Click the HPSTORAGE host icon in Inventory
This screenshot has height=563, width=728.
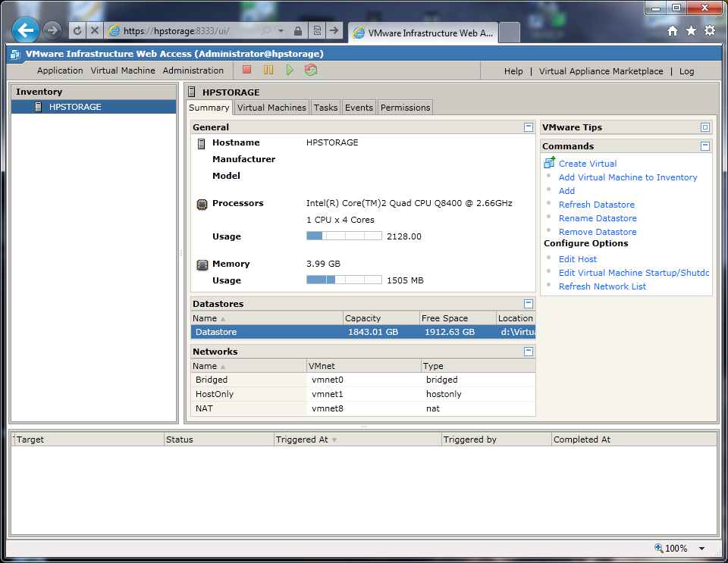point(39,107)
